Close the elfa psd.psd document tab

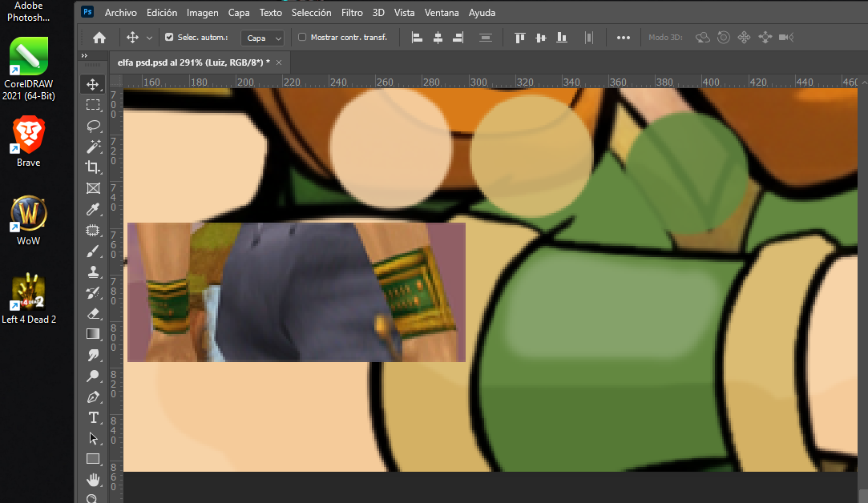(279, 62)
